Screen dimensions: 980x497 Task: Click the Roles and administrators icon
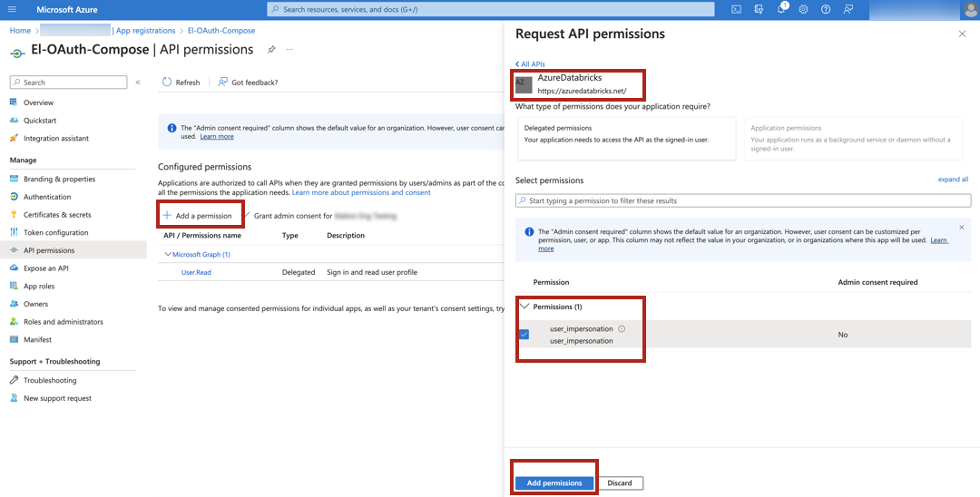coord(14,322)
